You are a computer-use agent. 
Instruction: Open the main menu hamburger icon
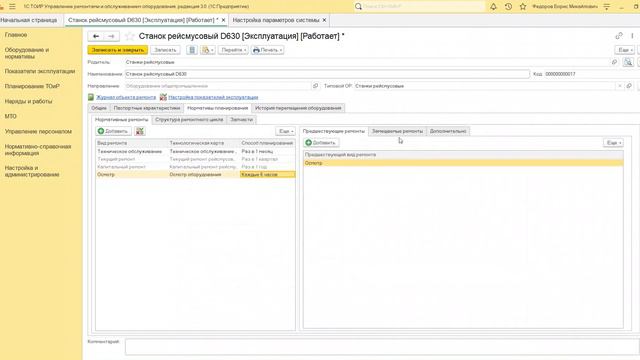click(x=12, y=7)
